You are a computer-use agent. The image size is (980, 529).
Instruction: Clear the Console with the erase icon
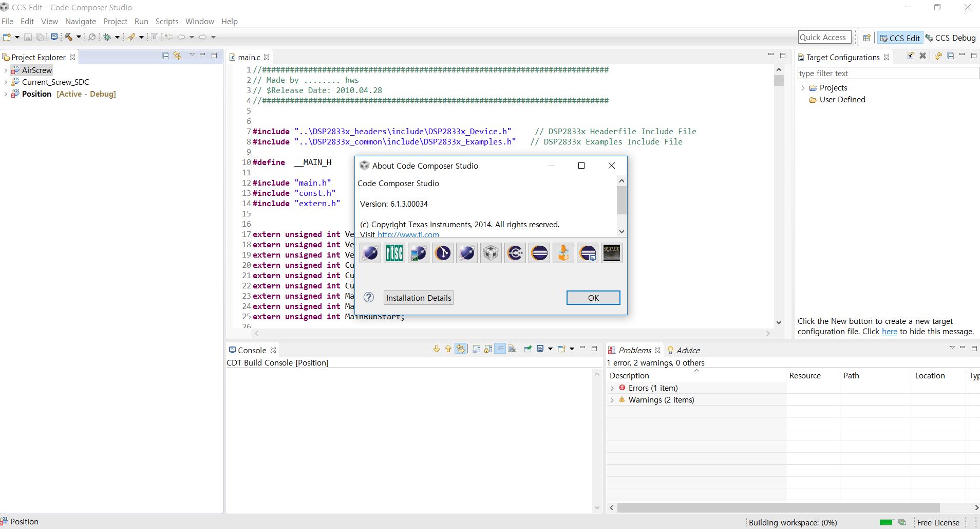pyautogui.click(x=512, y=349)
